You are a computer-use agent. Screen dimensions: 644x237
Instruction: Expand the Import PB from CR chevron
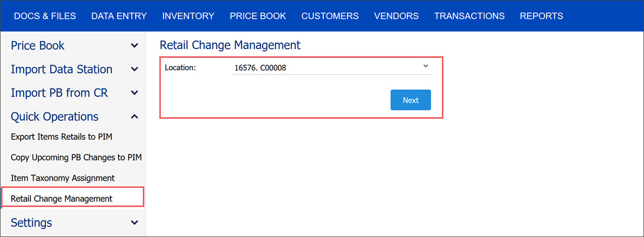point(135,93)
